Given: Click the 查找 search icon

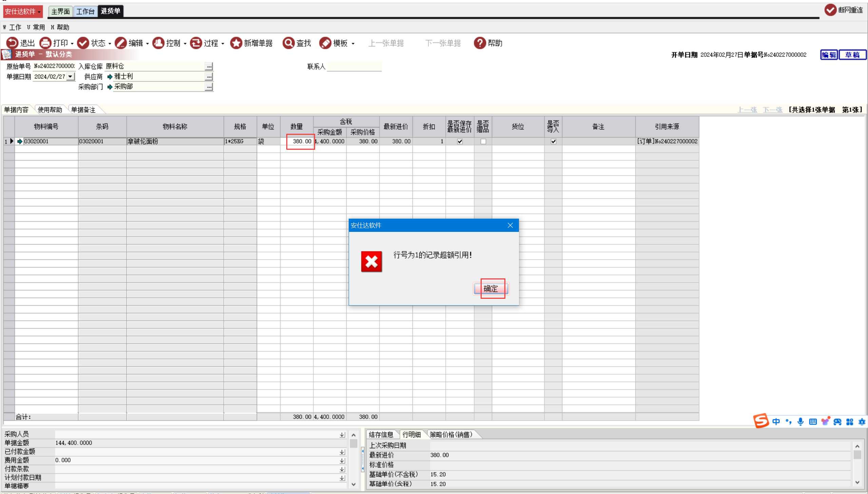Looking at the screenshot, I should (289, 43).
